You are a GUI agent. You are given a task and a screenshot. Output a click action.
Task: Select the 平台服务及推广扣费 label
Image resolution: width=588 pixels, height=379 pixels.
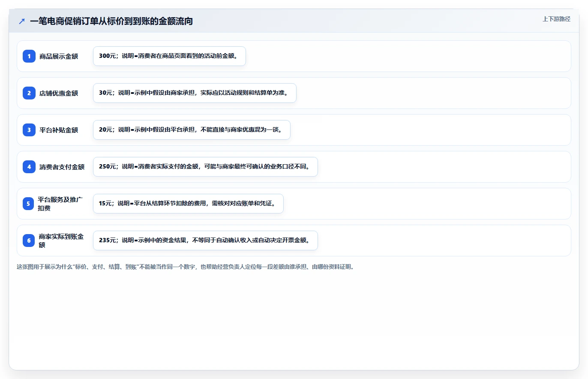click(60, 204)
